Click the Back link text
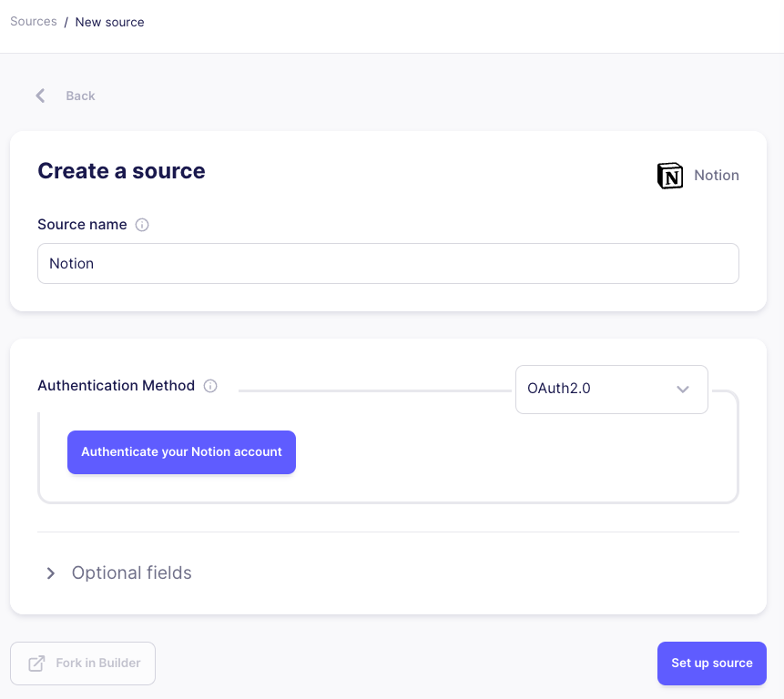Viewport: 784px width, 699px height. (x=80, y=96)
